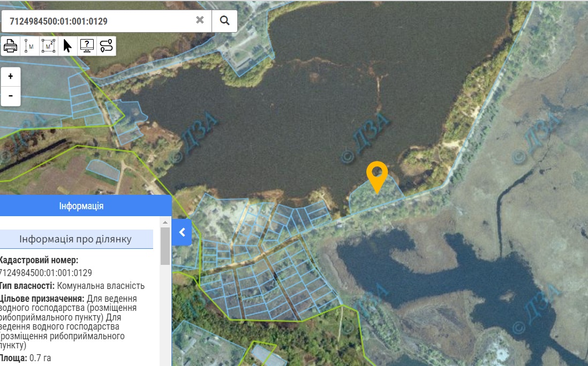Click the route with pins tool
This screenshot has height=366, width=588.
click(x=106, y=46)
